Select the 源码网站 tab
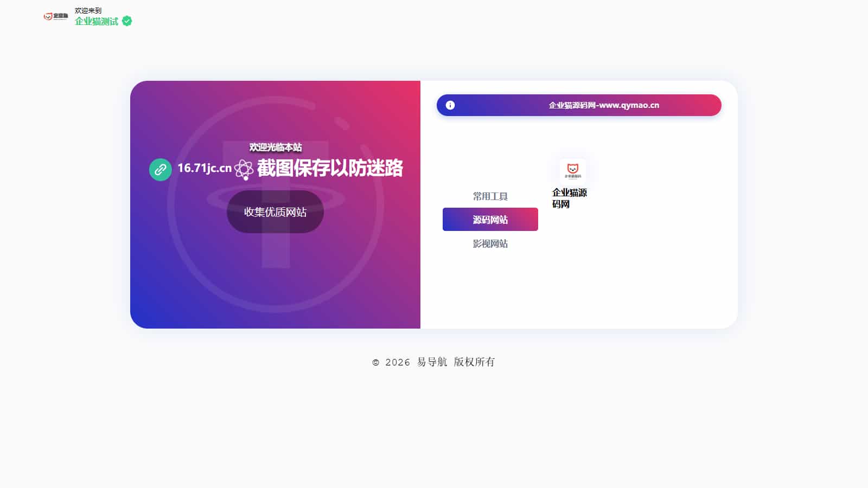Screen dimensions: 868x488 [x=490, y=220]
